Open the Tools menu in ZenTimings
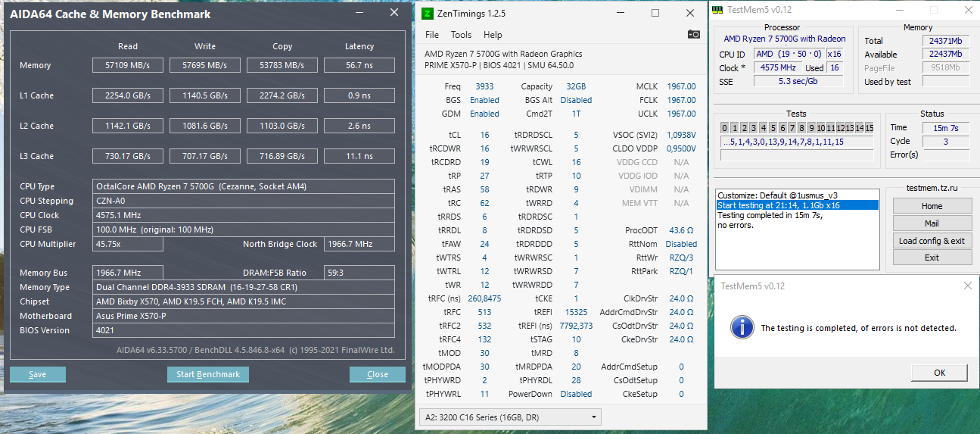Viewport: 980px width, 434px height. (461, 35)
